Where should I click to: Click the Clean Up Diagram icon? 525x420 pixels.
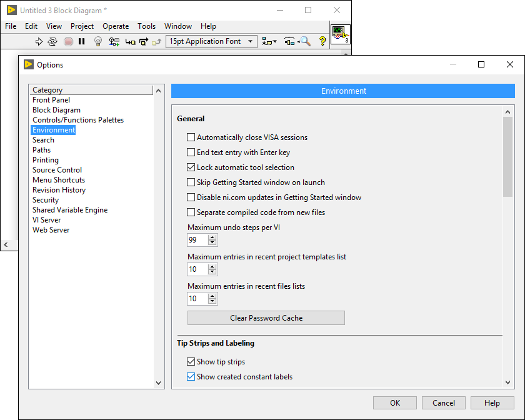(x=289, y=41)
